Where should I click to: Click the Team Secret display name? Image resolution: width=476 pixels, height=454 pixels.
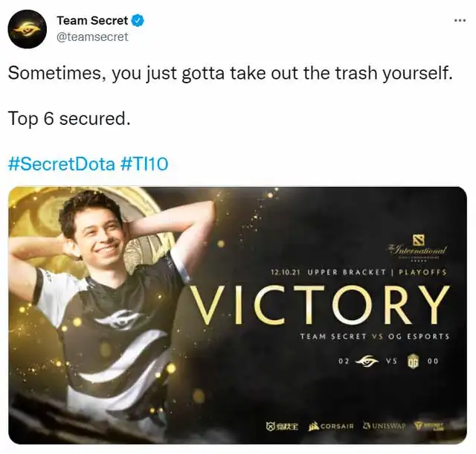click(92, 21)
